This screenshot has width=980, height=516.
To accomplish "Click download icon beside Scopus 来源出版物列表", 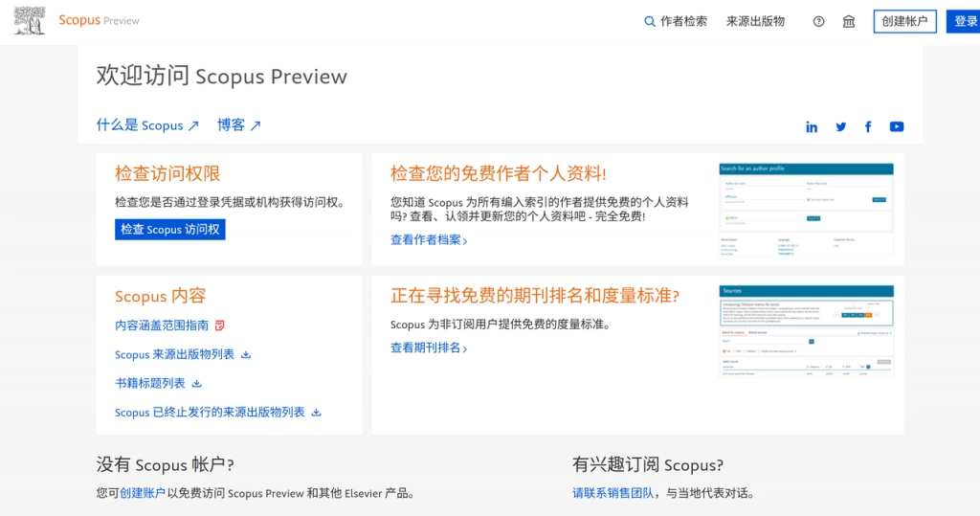I will [x=246, y=354].
